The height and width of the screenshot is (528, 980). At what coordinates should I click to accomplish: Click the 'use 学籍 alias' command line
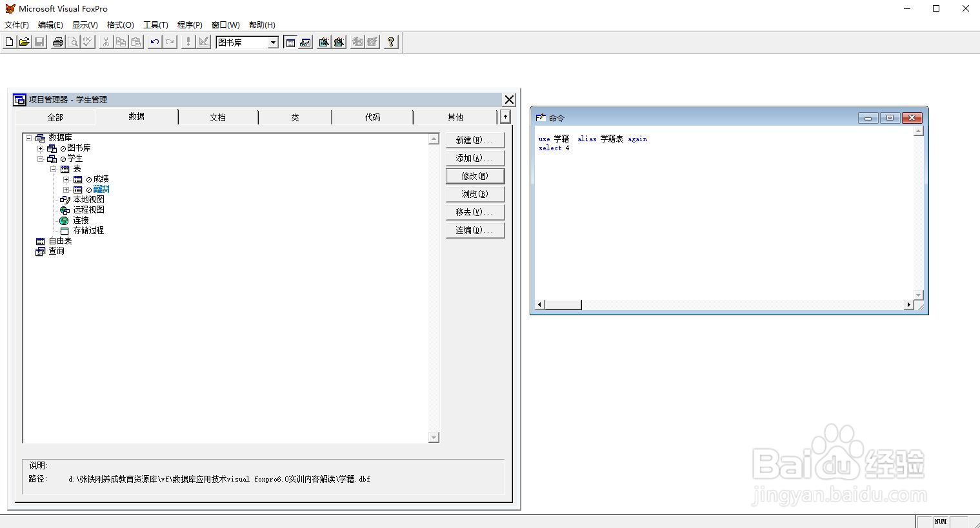click(x=593, y=139)
